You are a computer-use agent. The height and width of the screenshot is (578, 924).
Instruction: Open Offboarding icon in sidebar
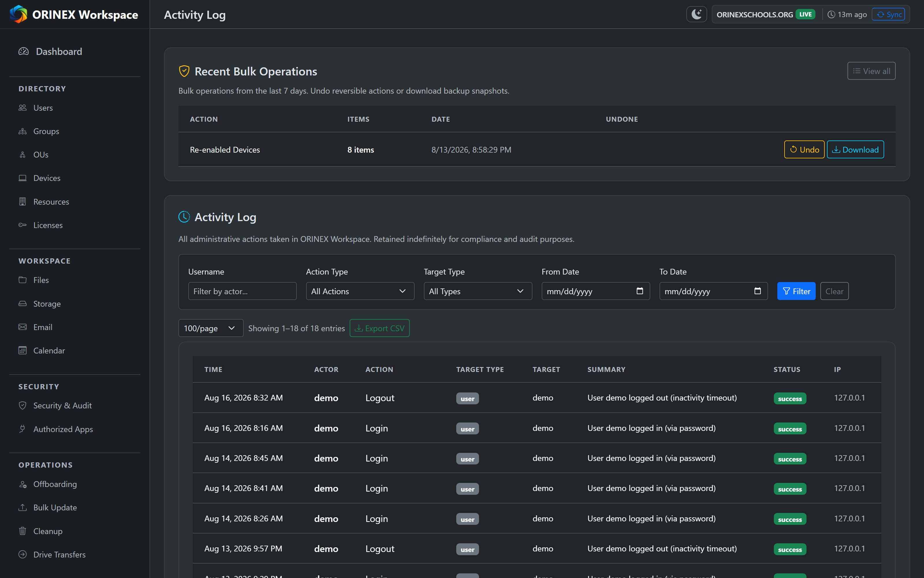pos(23,484)
